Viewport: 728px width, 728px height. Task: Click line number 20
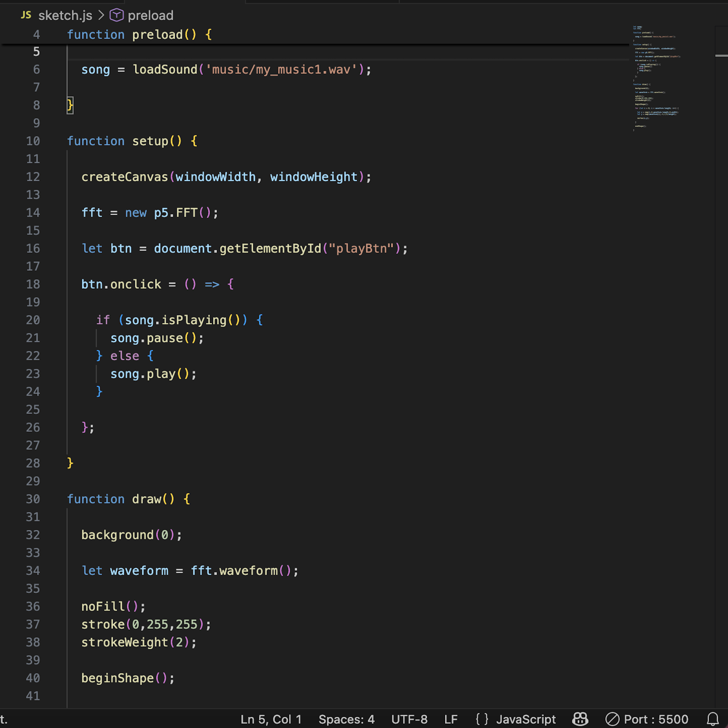pos(33,320)
